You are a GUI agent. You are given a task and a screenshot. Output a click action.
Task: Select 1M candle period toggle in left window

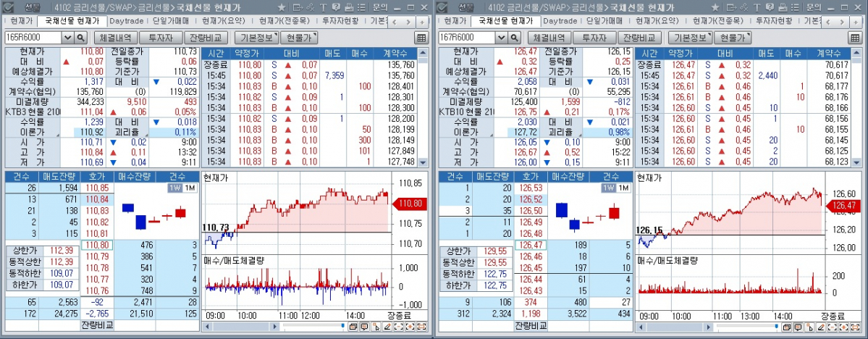click(x=189, y=188)
